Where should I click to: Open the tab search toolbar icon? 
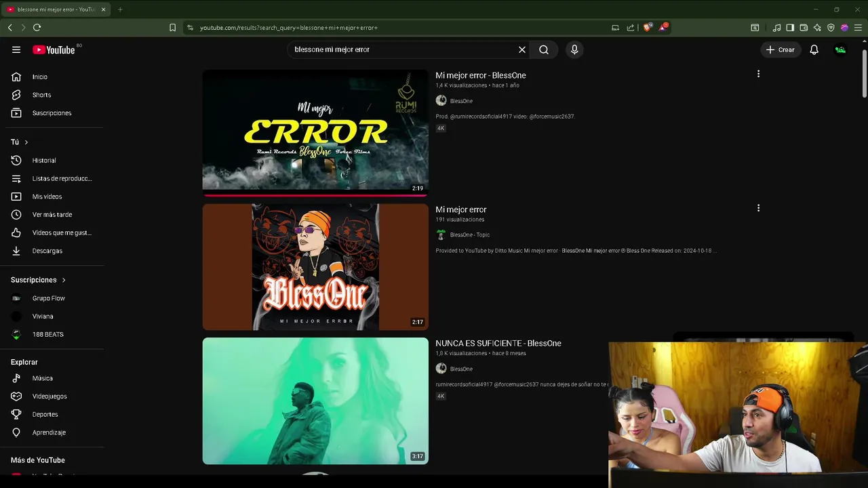(x=755, y=28)
